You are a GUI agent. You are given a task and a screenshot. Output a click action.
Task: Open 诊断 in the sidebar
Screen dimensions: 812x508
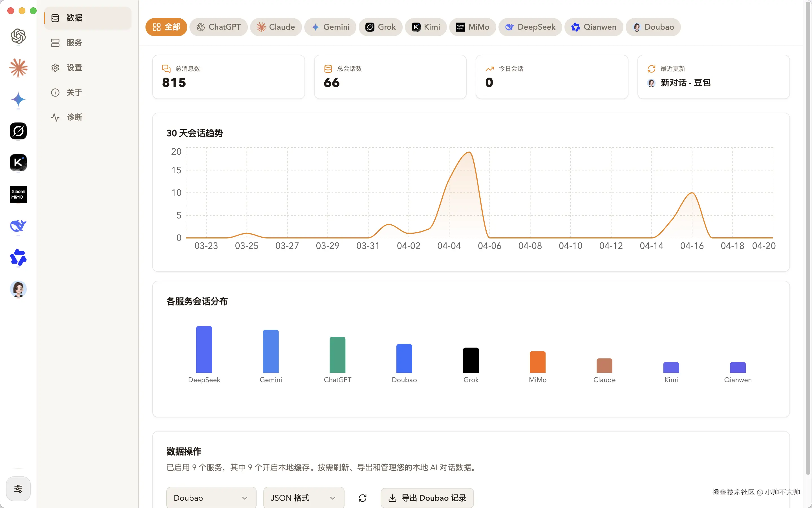(88, 117)
